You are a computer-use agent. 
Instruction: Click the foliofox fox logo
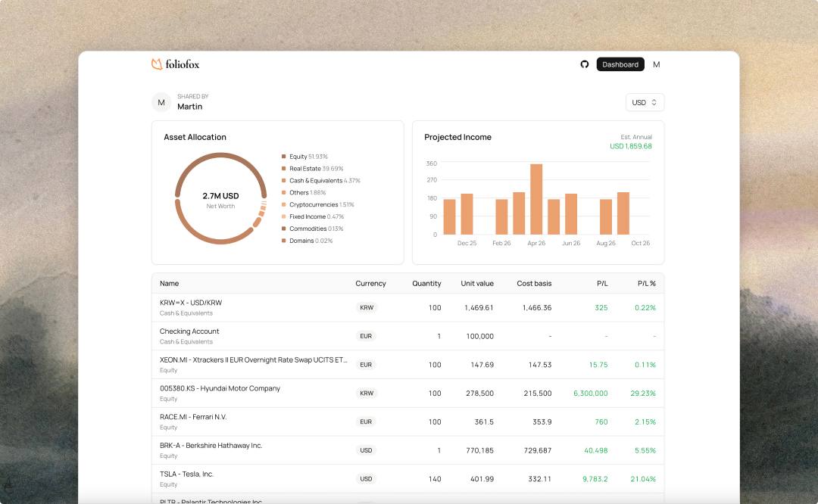pos(157,64)
